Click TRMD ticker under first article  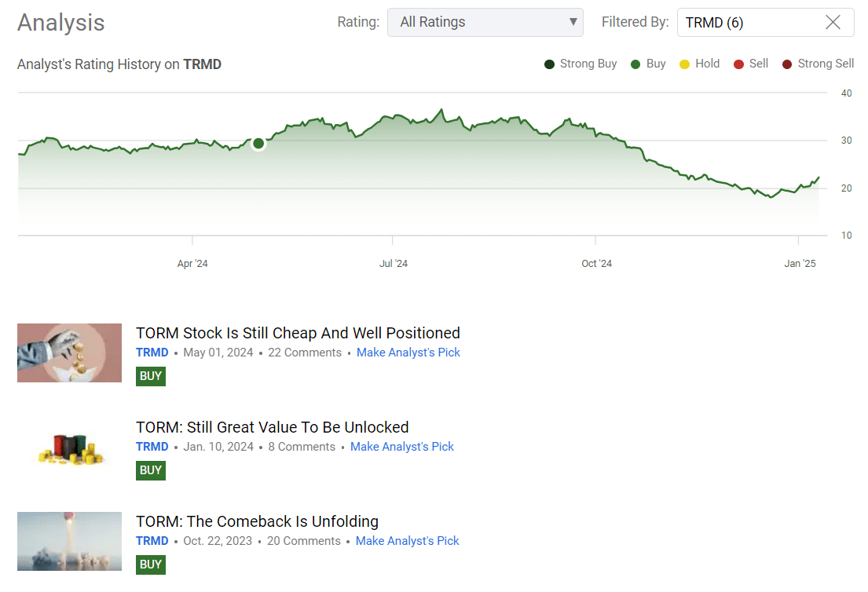152,353
